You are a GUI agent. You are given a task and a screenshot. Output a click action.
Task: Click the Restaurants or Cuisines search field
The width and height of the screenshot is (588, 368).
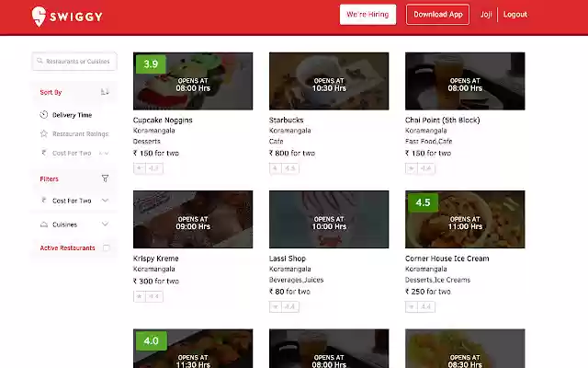point(74,62)
